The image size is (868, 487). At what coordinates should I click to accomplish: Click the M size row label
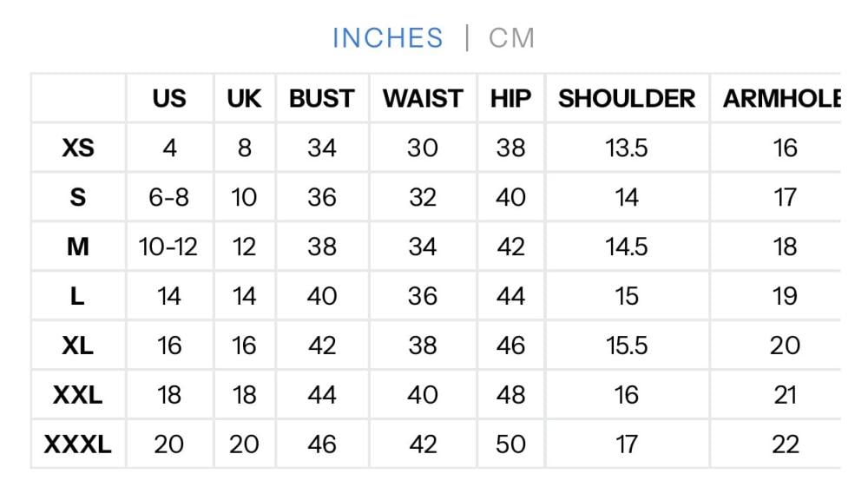click(x=78, y=247)
